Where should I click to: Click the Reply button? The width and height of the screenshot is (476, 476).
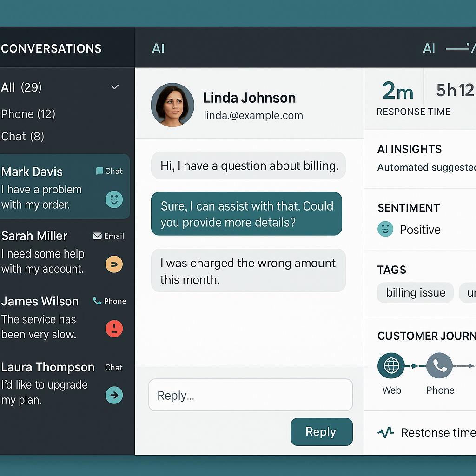321,432
